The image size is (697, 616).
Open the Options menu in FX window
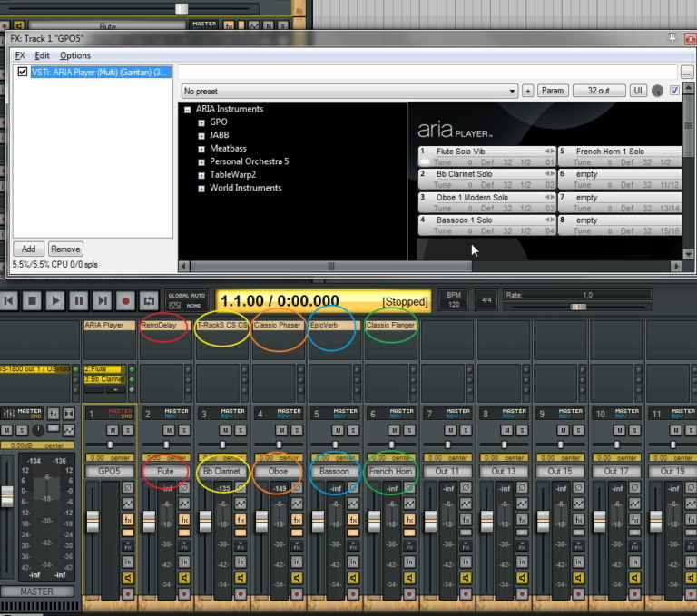click(75, 55)
